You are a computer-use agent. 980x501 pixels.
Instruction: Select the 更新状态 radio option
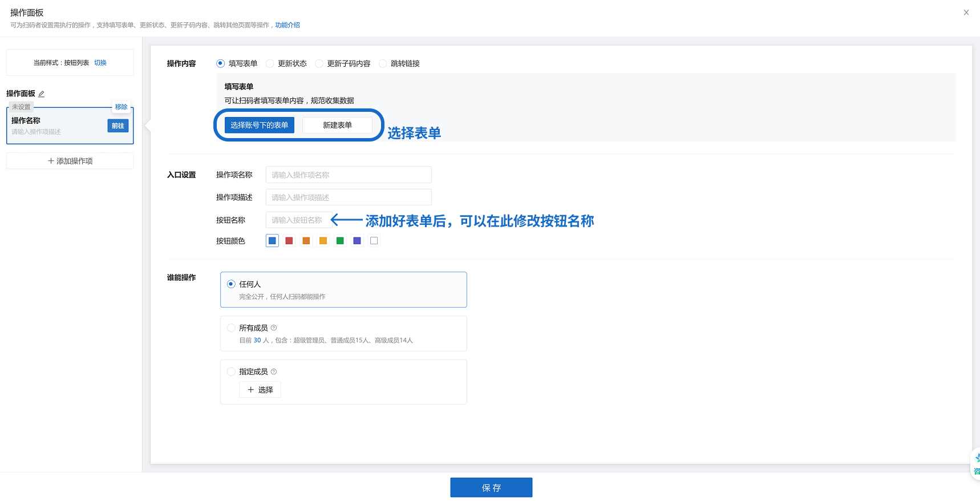click(x=270, y=63)
